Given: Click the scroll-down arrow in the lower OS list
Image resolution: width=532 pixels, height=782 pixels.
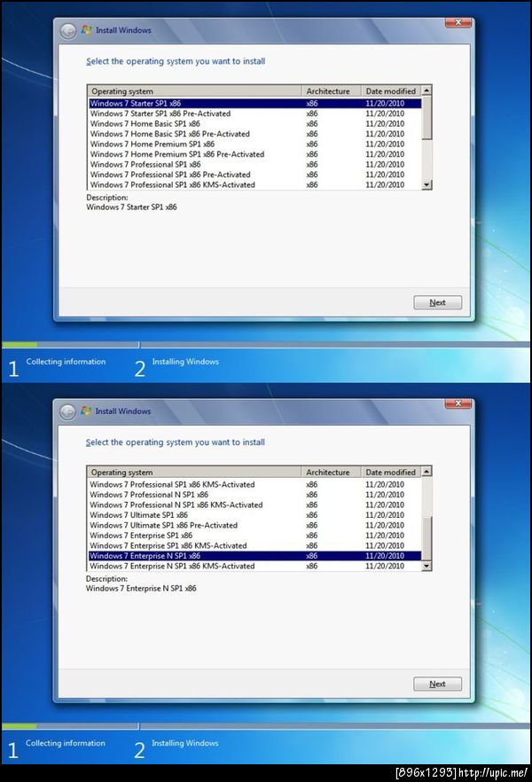Looking at the screenshot, I should click(426, 566).
